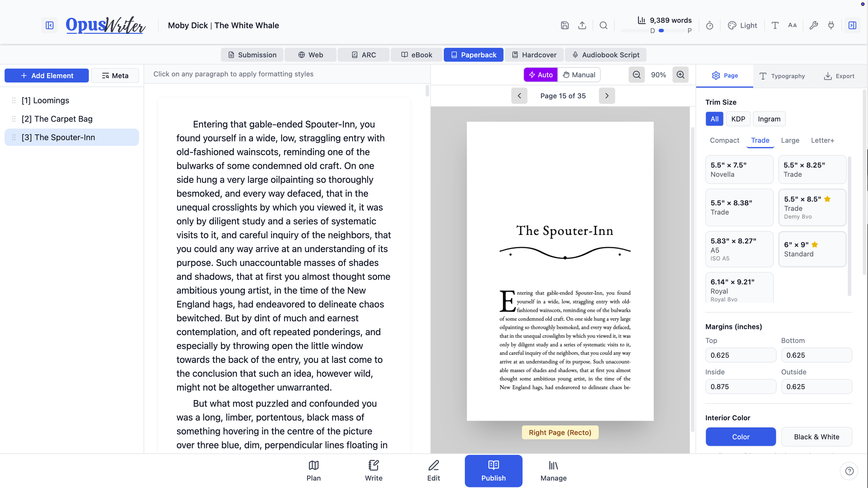The image size is (868, 488).
Task: Show Trade trim size category
Action: click(760, 140)
